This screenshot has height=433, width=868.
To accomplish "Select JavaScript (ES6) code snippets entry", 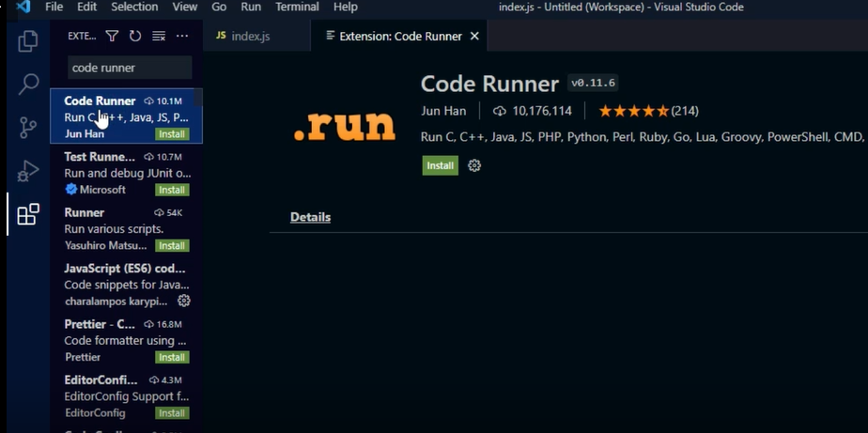I will (x=126, y=284).
